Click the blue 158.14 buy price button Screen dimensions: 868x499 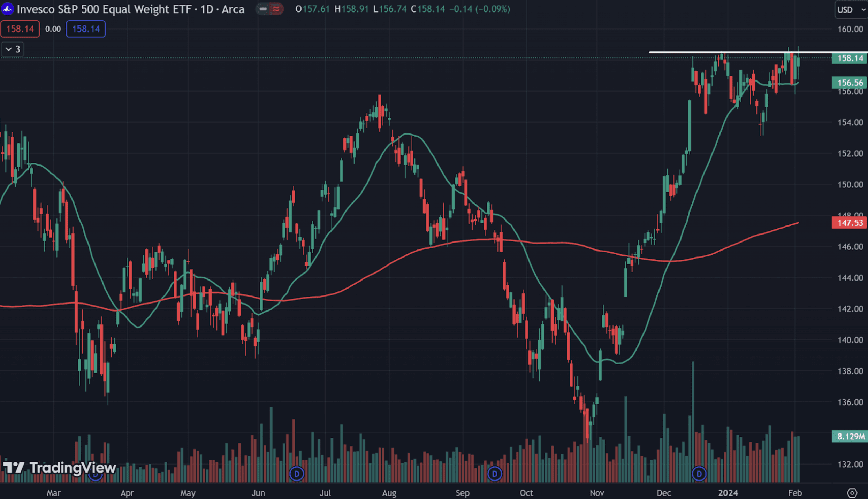86,29
